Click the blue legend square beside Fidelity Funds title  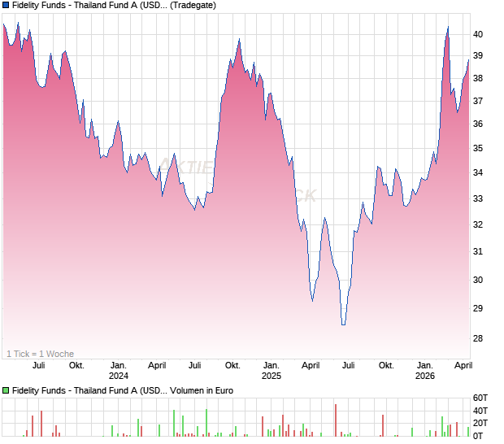tap(7, 5)
